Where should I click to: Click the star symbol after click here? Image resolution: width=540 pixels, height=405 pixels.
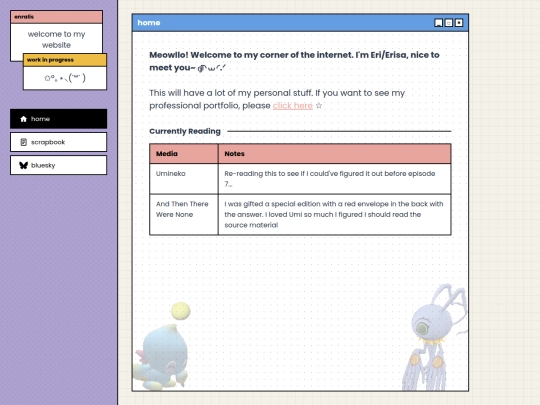319,105
